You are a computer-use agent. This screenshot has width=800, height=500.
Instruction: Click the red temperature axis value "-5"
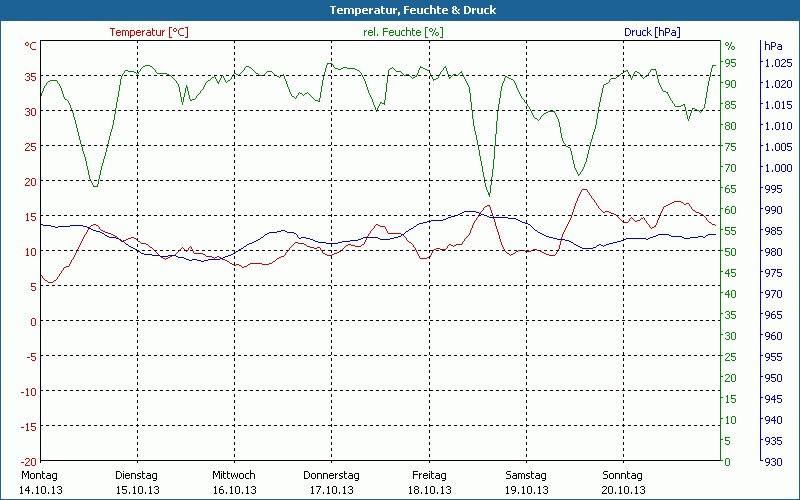(x=32, y=356)
